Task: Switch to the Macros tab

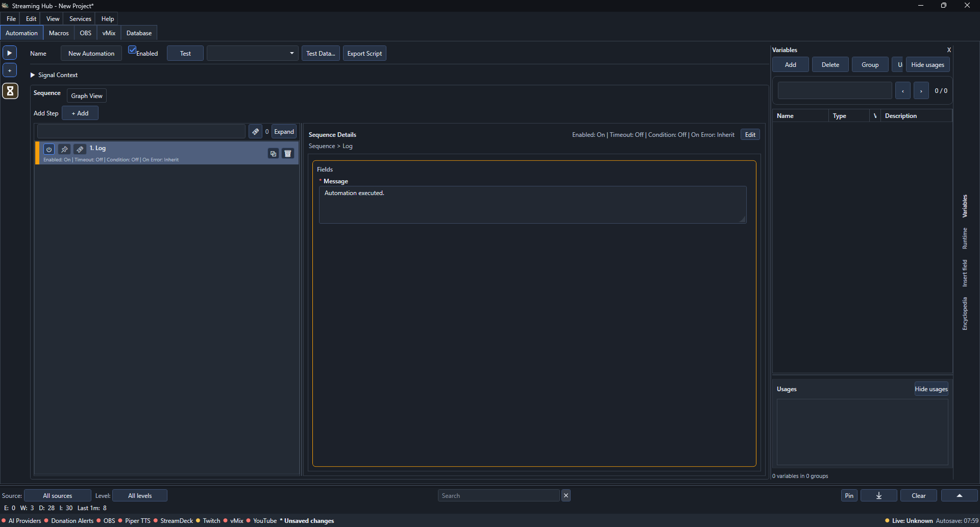Action: (x=59, y=33)
